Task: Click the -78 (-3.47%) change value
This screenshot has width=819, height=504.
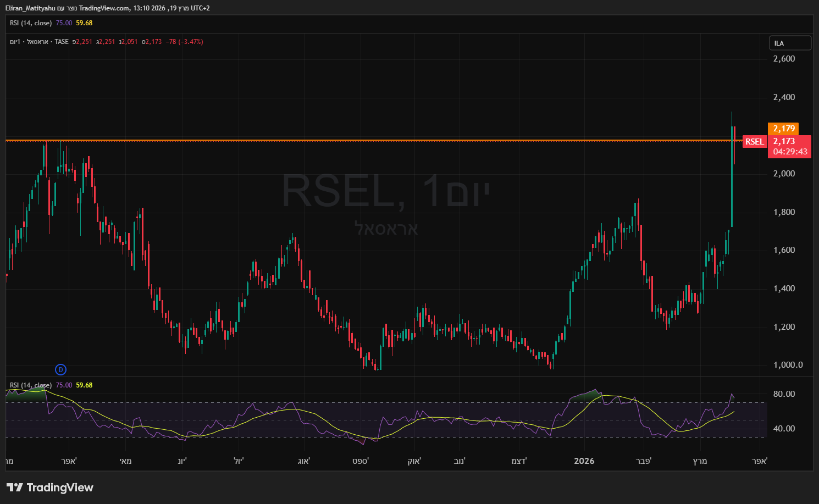Action: tap(184, 42)
